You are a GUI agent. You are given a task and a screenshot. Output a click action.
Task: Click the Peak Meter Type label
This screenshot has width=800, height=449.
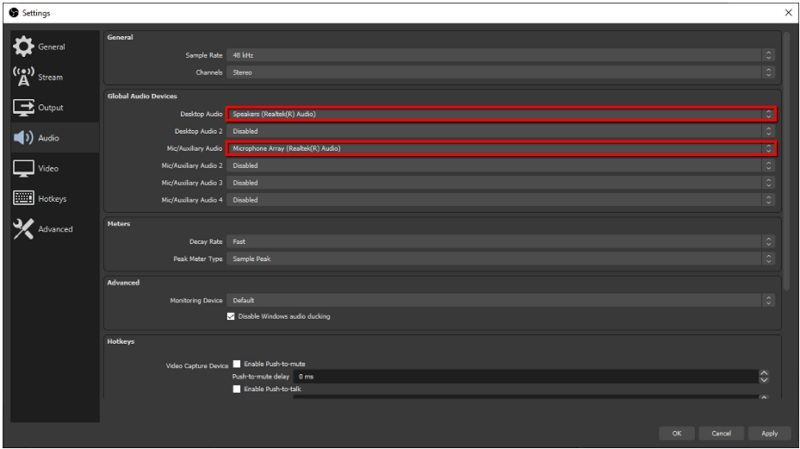(198, 259)
